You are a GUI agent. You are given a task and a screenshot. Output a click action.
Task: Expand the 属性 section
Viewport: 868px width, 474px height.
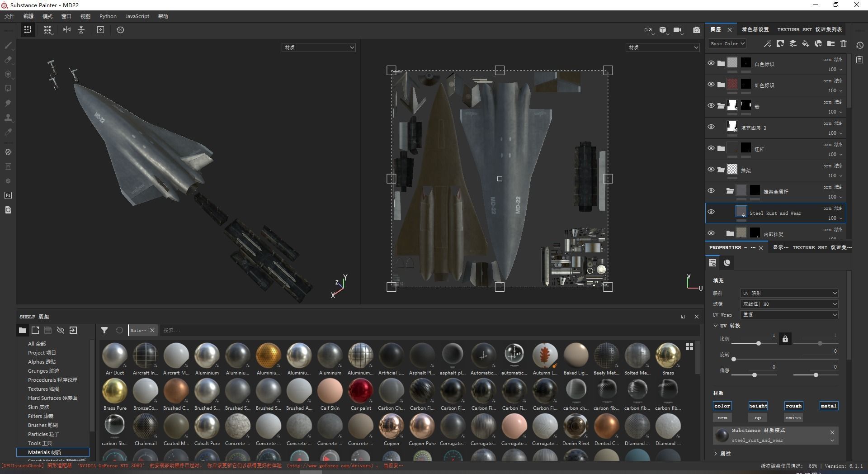point(716,453)
